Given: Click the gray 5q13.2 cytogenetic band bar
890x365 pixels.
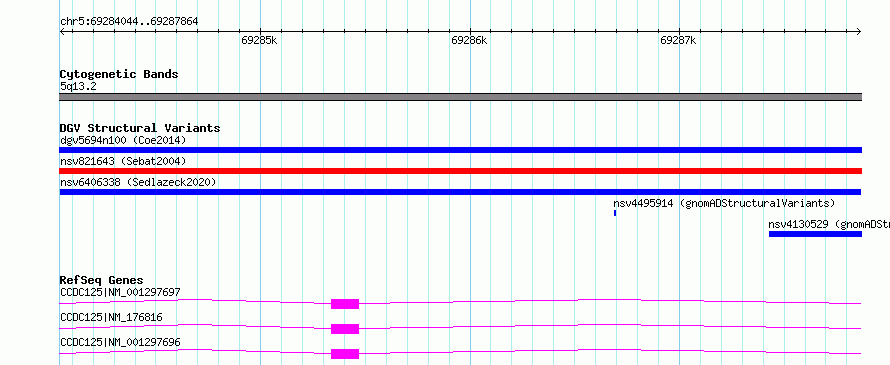Looking at the screenshot, I should [x=460, y=97].
